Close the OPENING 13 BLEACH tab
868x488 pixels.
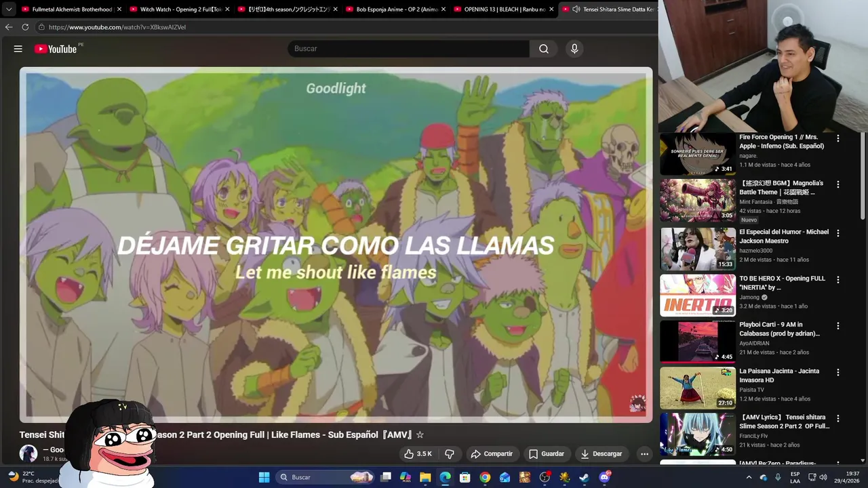pyautogui.click(x=551, y=9)
